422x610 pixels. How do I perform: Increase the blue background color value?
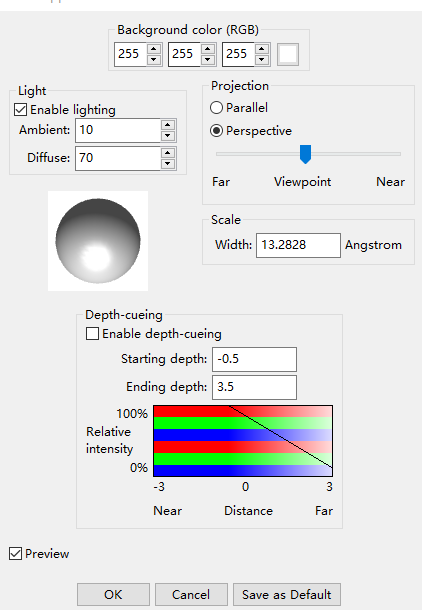[x=262, y=49]
